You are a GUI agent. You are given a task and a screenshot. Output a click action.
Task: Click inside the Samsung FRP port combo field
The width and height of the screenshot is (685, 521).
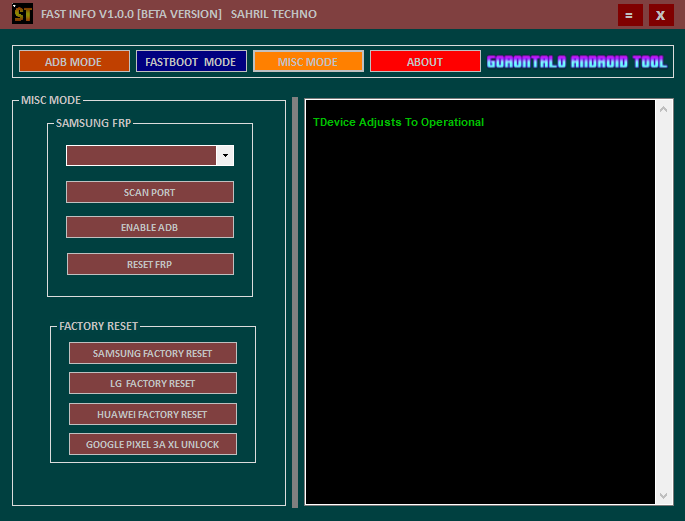(x=141, y=155)
